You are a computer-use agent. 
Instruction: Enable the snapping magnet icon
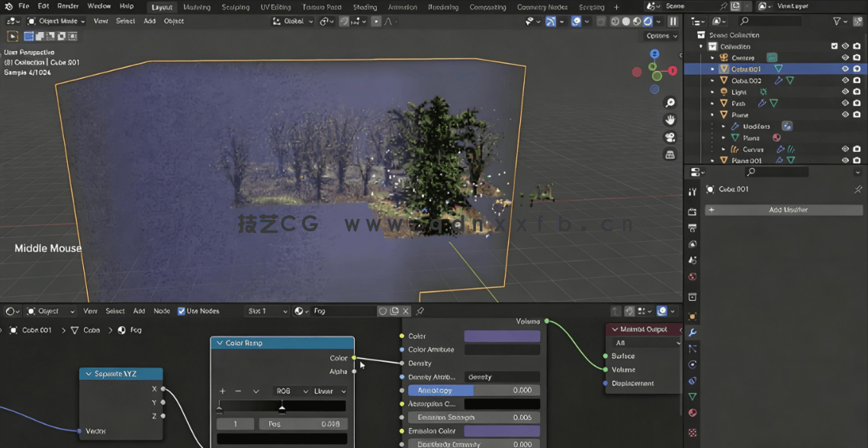344,21
